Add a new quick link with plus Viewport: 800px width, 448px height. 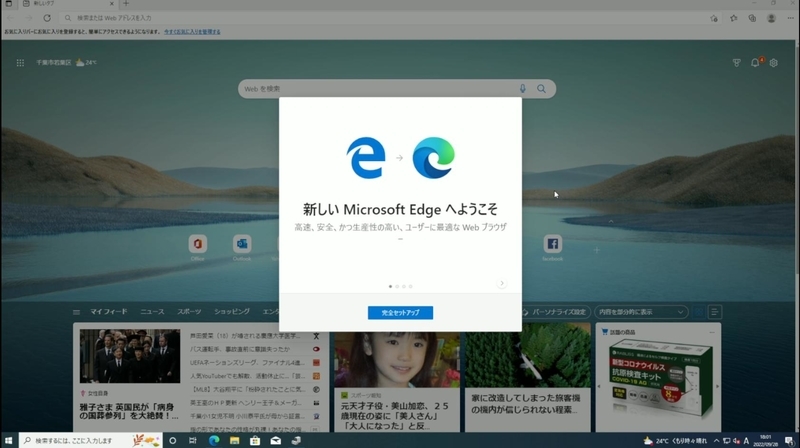pyautogui.click(x=596, y=250)
